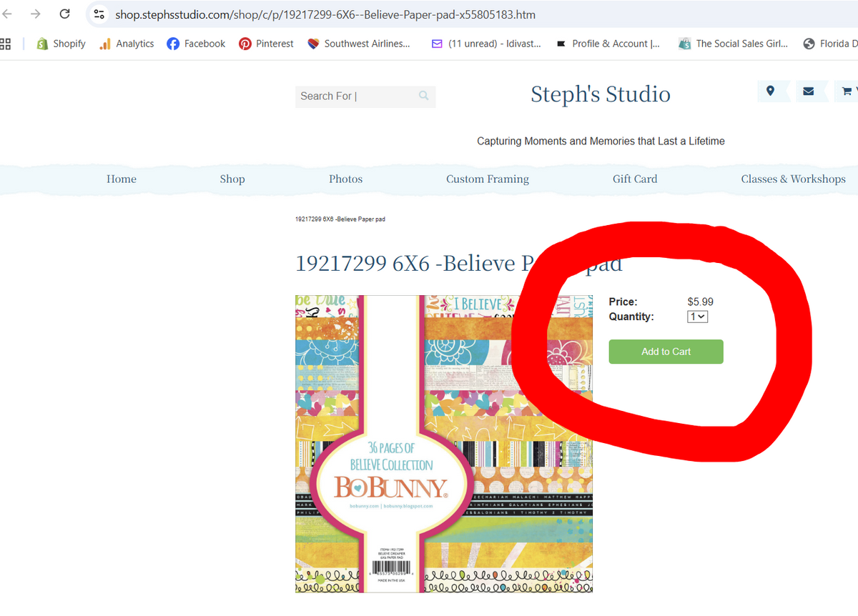Open the email envelope icon
The height and width of the screenshot is (616, 858).
pyautogui.click(x=809, y=91)
